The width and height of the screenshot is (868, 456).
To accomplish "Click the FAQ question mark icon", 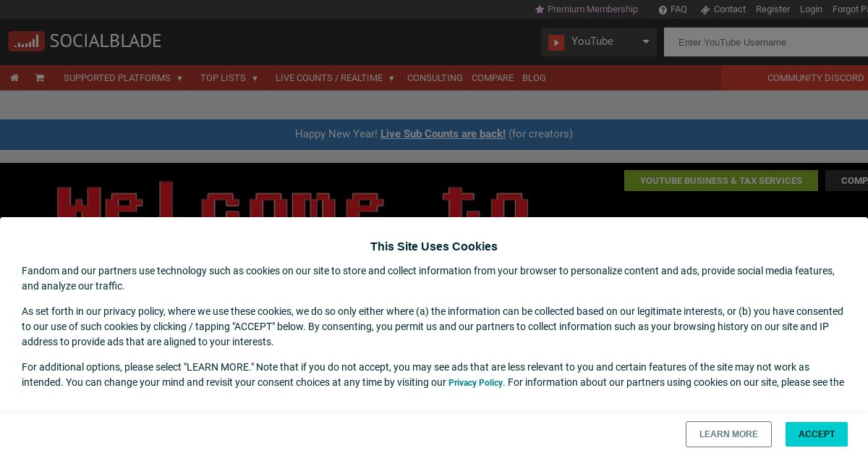I will pyautogui.click(x=663, y=10).
